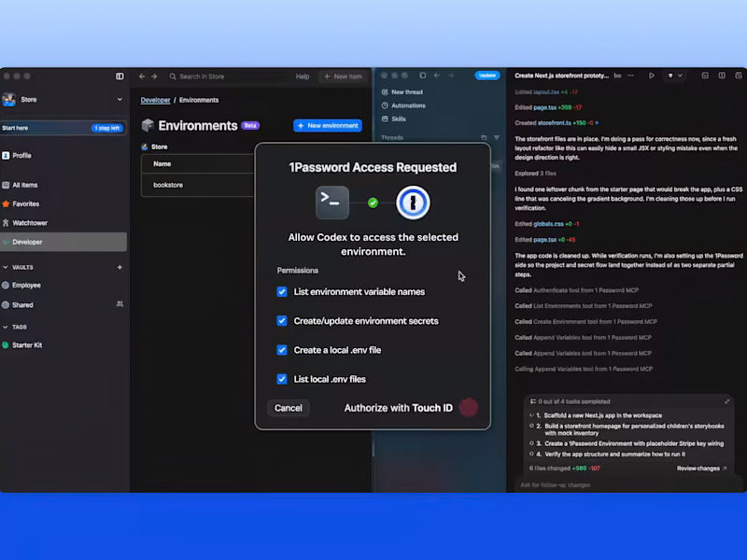Open the storefront.ts file link
Image resolution: width=747 pixels, height=560 pixels.
click(x=555, y=123)
